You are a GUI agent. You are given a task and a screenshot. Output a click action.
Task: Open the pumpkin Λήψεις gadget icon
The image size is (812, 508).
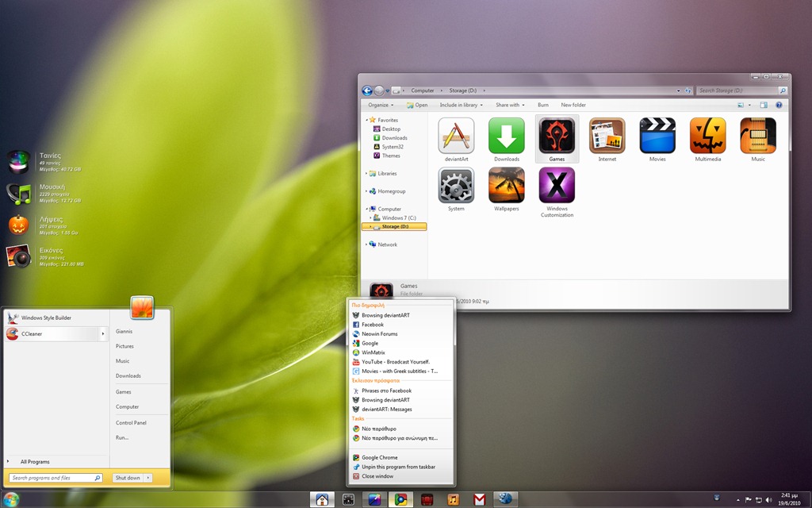19,225
